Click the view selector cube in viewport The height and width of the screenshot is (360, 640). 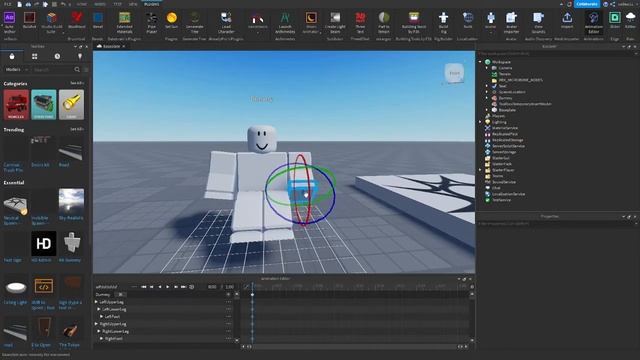[x=454, y=73]
